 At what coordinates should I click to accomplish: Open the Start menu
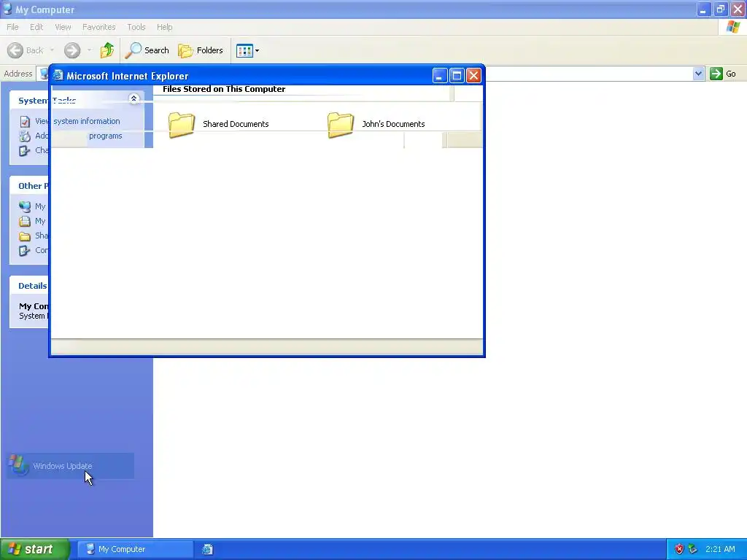35,549
